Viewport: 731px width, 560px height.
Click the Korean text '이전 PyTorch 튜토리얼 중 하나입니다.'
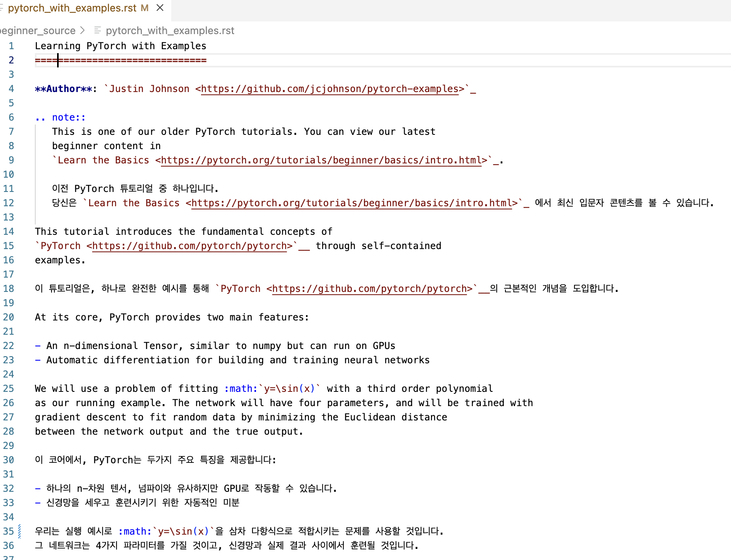pyautogui.click(x=135, y=189)
